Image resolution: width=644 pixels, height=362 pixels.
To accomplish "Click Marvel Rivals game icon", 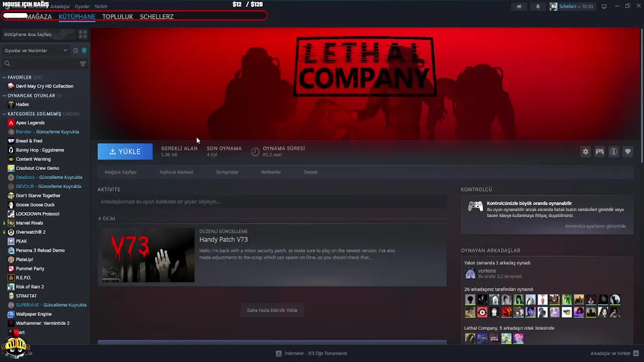I will 11,223.
